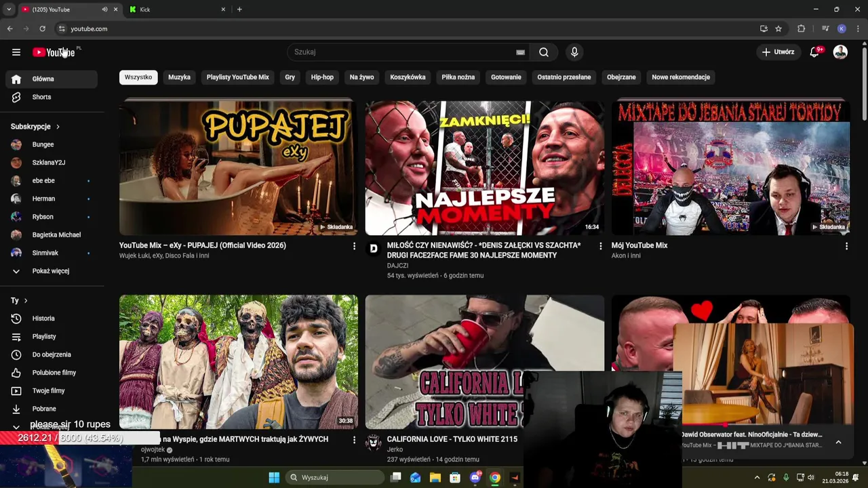Select the Muzyka filter chip

pyautogui.click(x=179, y=77)
